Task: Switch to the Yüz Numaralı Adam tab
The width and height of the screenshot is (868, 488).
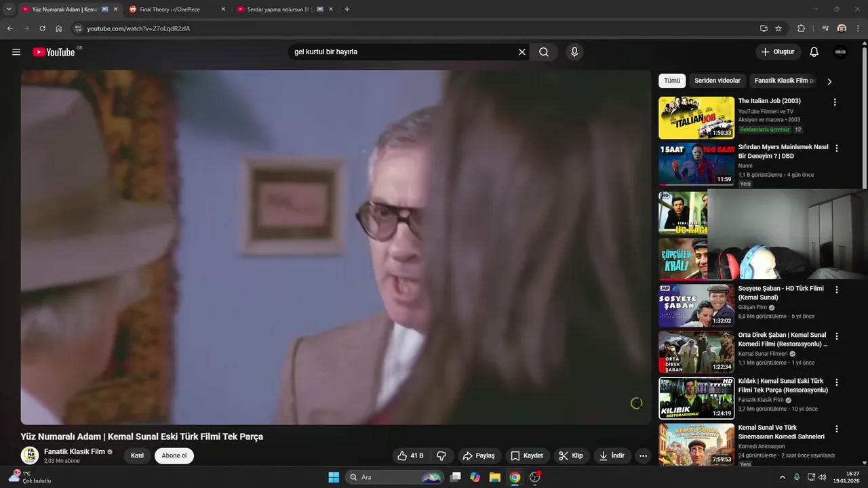Action: click(65, 9)
